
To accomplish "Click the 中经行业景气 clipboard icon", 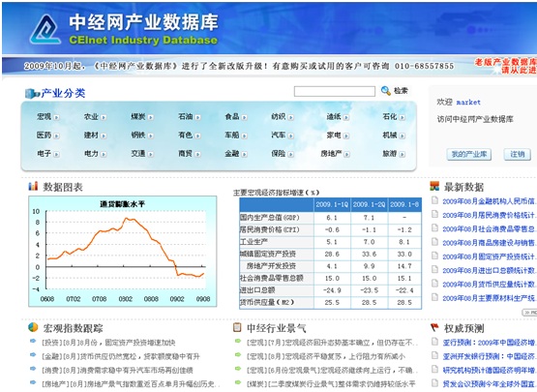I will 237,327.
